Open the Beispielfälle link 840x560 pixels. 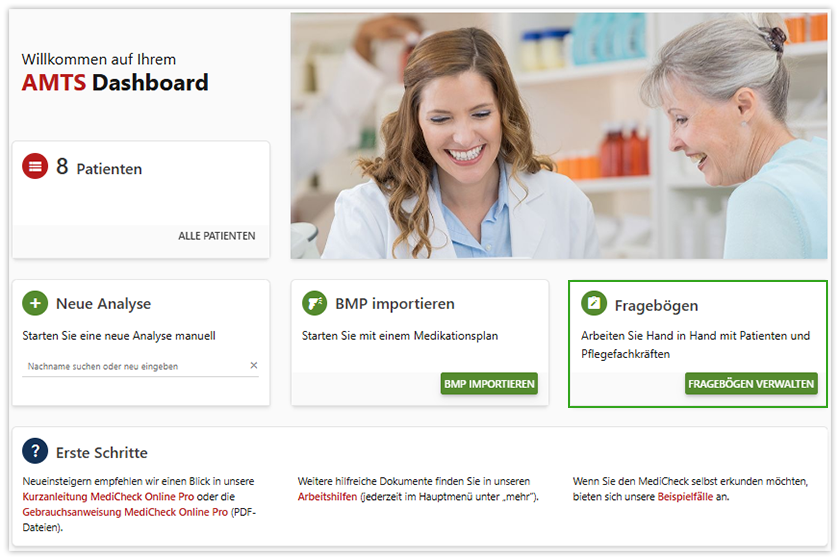tap(685, 497)
